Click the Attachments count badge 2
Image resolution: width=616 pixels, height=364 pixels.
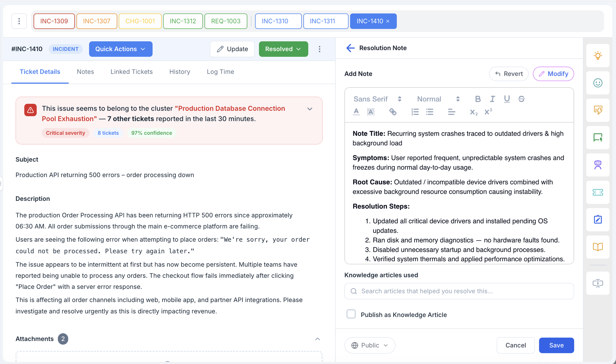click(x=63, y=339)
